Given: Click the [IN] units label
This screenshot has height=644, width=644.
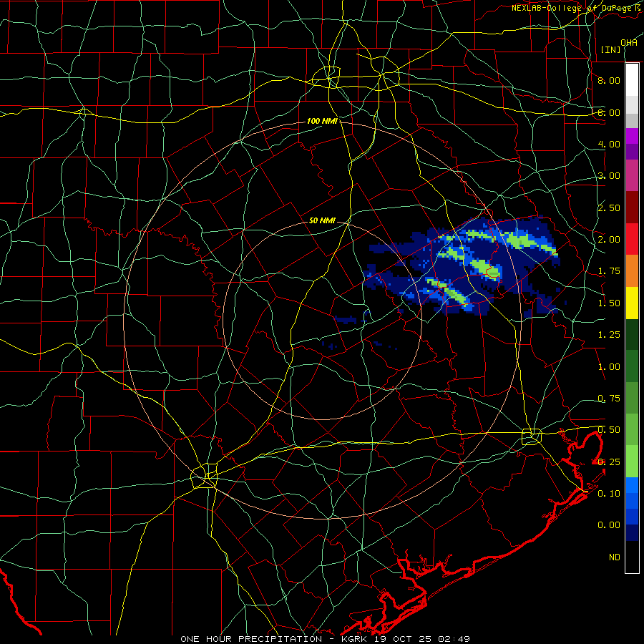Looking at the screenshot, I should click(611, 49).
